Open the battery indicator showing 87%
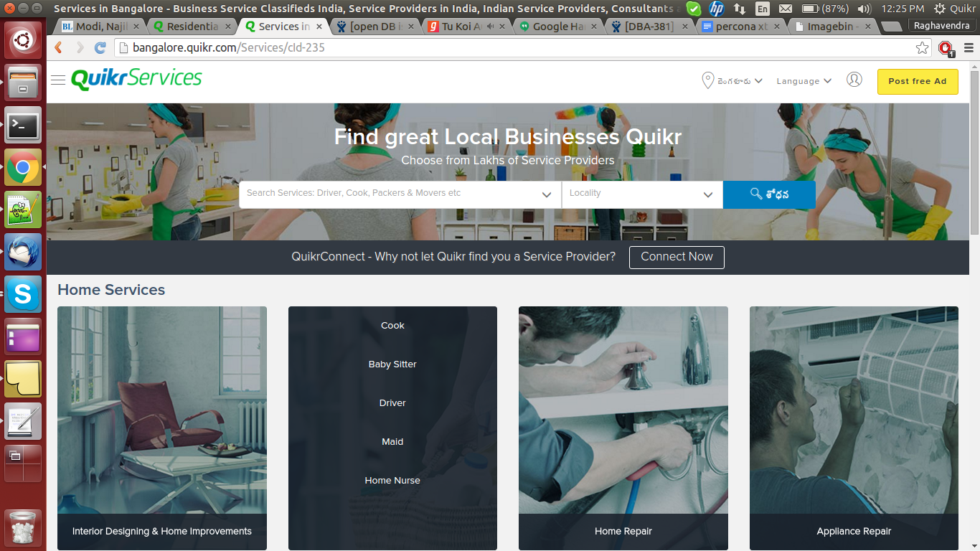Viewport: 980px width, 551px height. (825, 9)
